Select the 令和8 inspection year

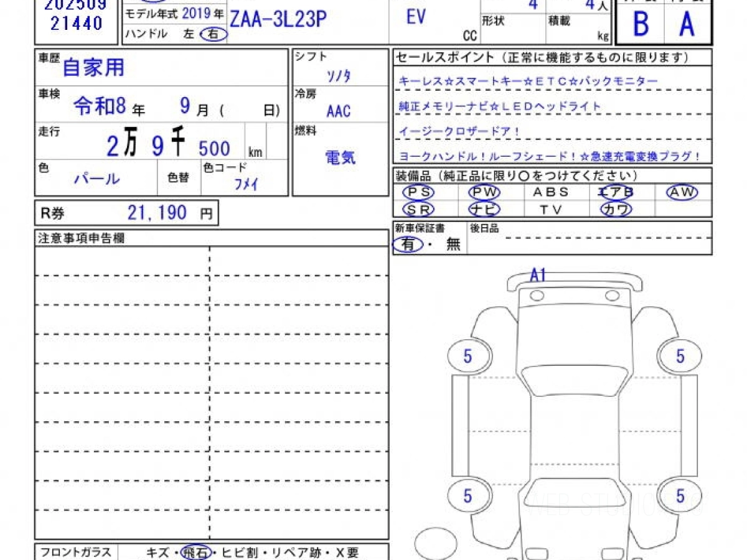(x=100, y=106)
